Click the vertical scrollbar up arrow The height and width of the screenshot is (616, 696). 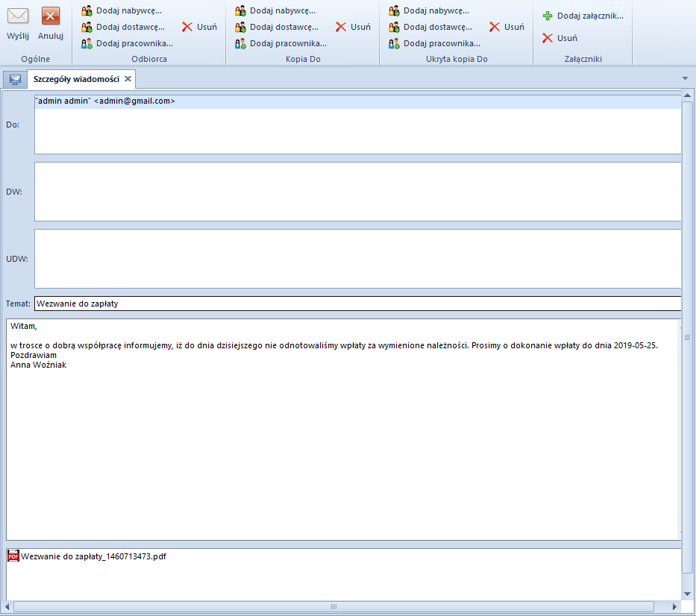pyautogui.click(x=687, y=95)
